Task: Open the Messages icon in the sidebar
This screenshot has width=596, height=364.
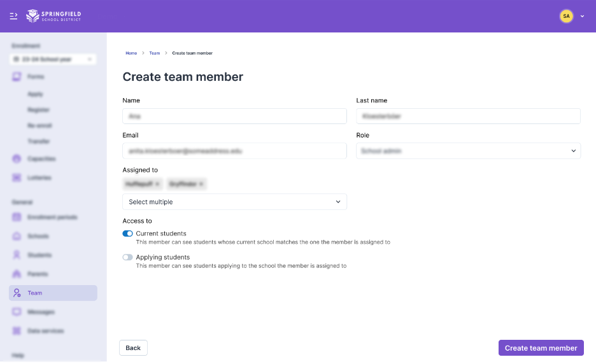Action: [17, 312]
